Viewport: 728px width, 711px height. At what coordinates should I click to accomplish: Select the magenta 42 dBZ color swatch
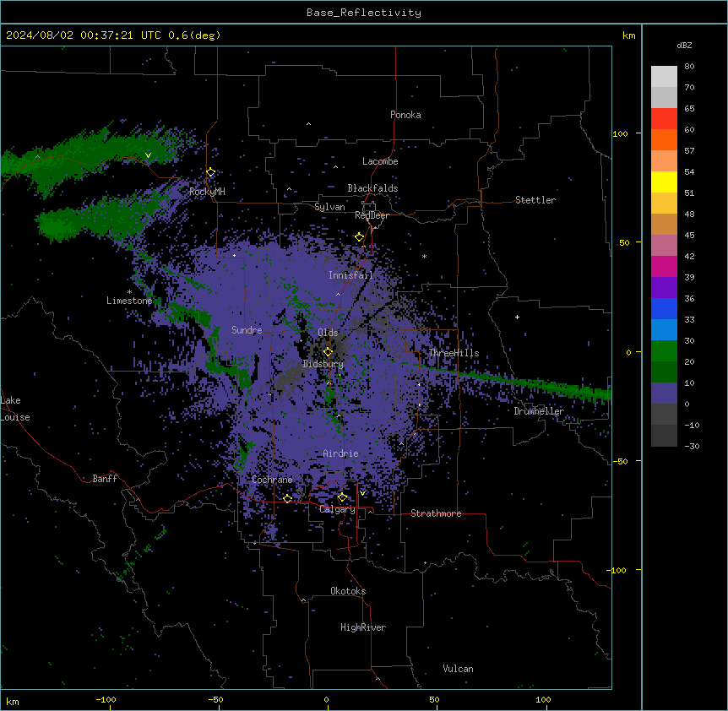pyautogui.click(x=664, y=266)
